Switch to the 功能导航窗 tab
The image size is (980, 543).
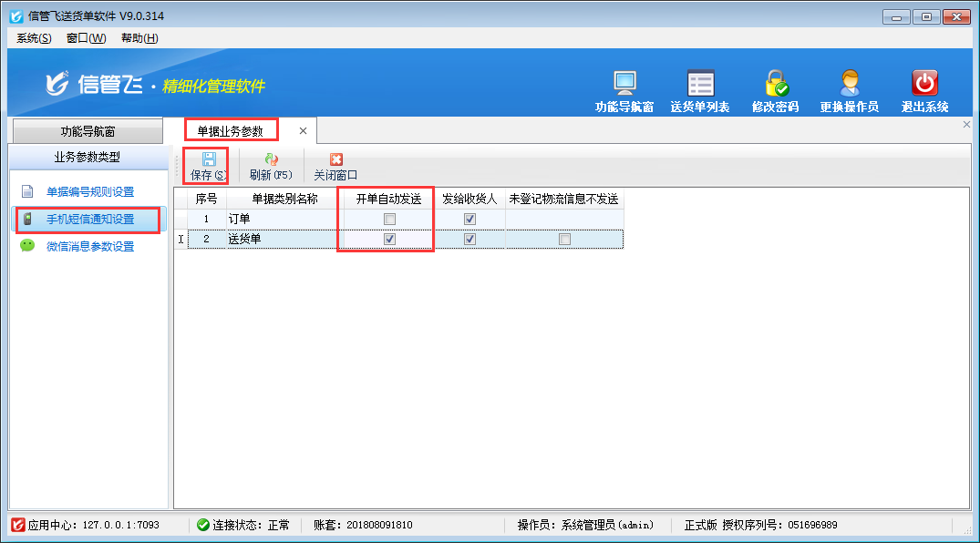pos(88,131)
